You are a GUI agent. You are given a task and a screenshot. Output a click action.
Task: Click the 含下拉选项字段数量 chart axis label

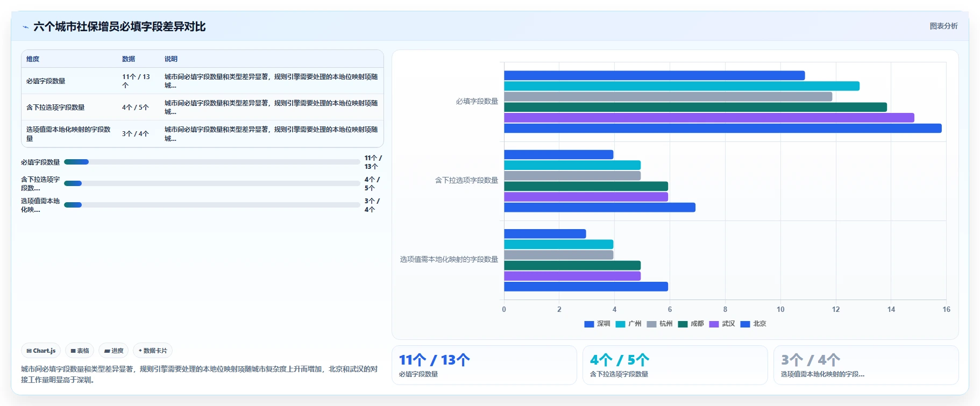[466, 180]
